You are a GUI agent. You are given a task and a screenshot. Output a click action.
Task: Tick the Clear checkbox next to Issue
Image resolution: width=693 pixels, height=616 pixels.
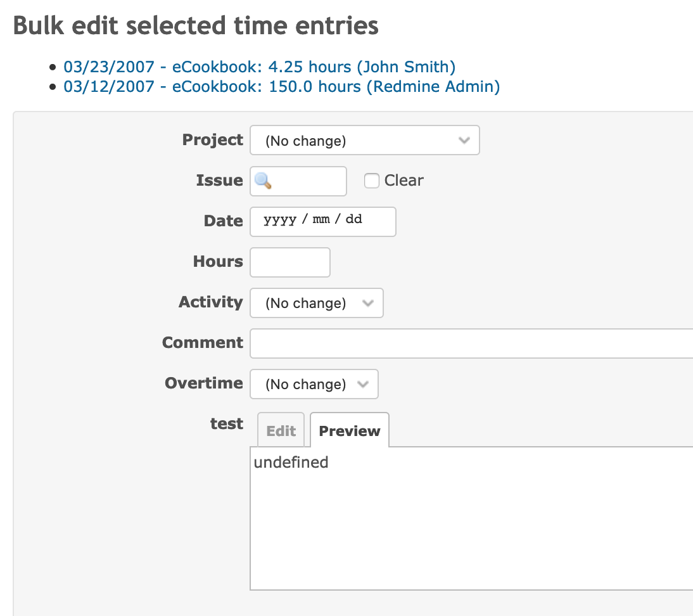click(371, 181)
